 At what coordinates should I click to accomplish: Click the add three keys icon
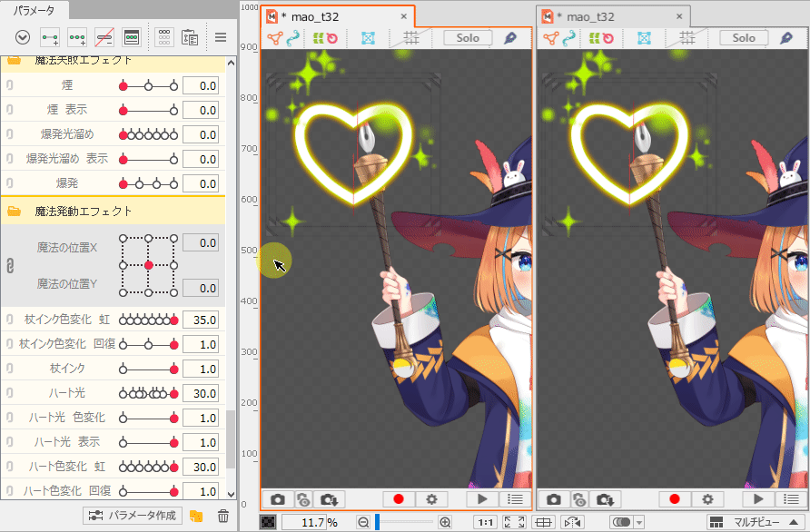[77, 37]
